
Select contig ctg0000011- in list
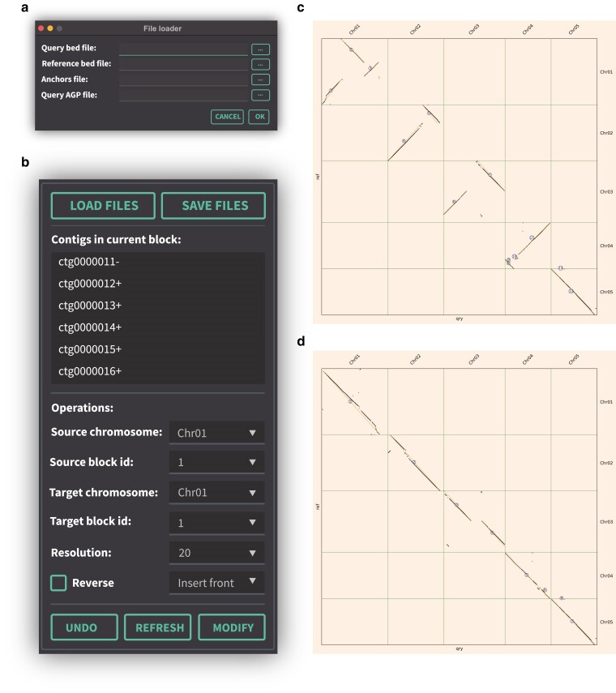click(158, 262)
